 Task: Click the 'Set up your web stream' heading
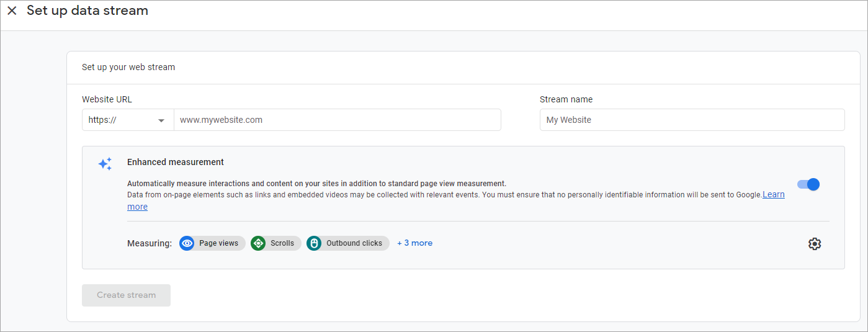[x=128, y=67]
